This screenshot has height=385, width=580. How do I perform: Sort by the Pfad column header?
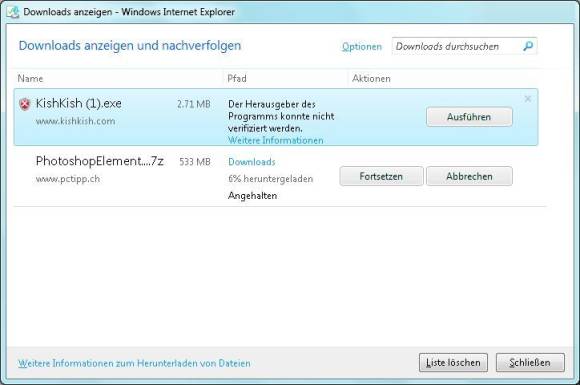click(237, 78)
